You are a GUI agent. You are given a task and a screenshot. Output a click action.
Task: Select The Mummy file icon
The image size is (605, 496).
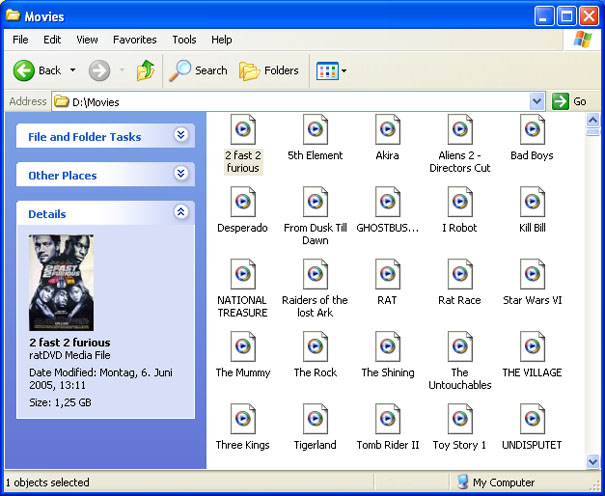click(x=243, y=347)
